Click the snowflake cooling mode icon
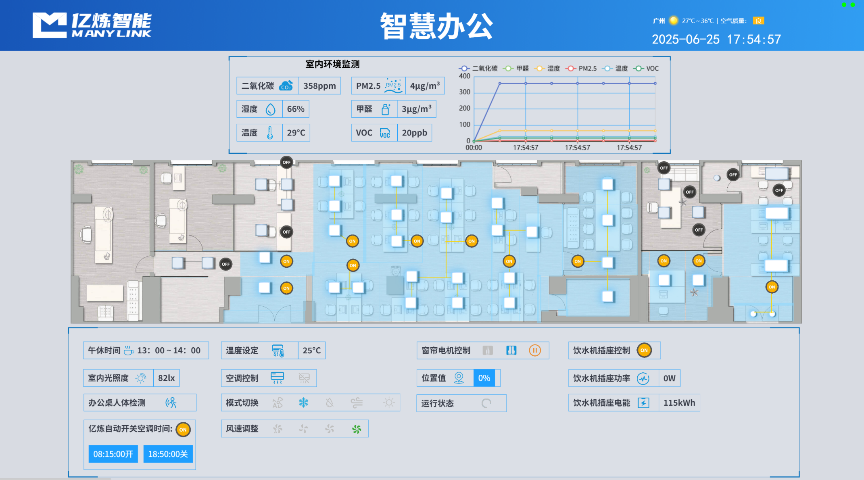864x480 pixels. click(x=303, y=403)
